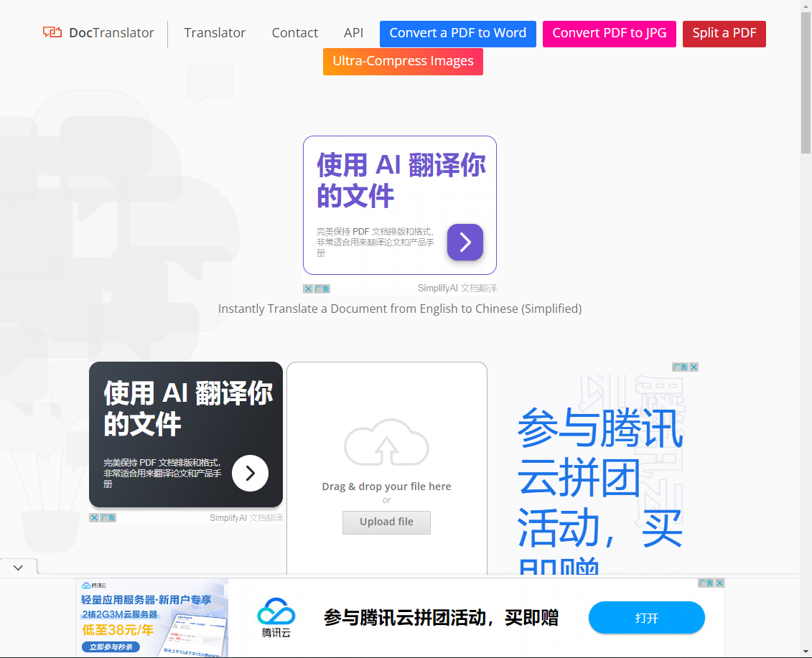This screenshot has width=812, height=658.
Task: Open SimplifyAI 文档翻译 link under dark ad
Action: point(246,517)
